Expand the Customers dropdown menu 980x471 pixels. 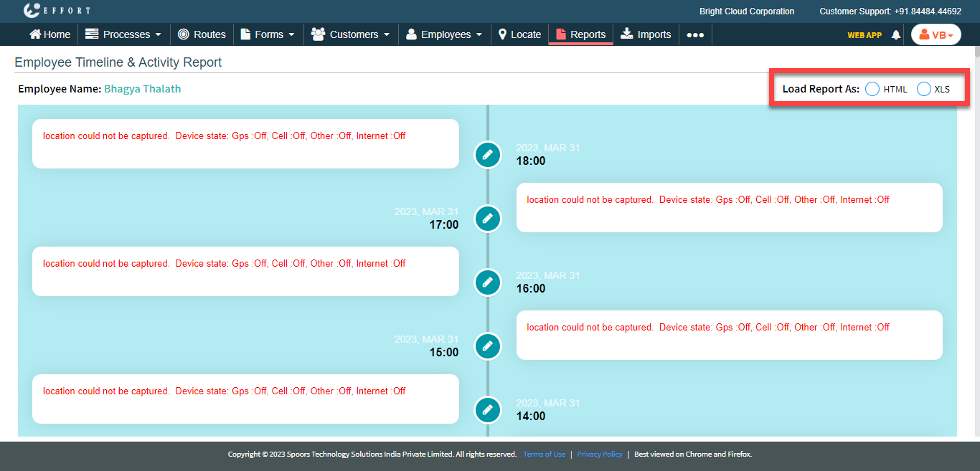[351, 34]
